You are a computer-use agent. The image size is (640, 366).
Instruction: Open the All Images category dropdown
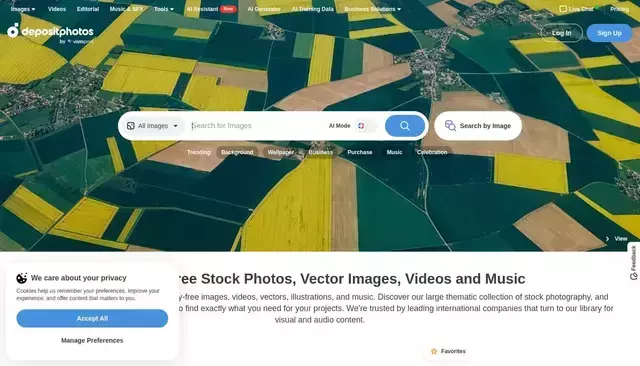(x=152, y=126)
